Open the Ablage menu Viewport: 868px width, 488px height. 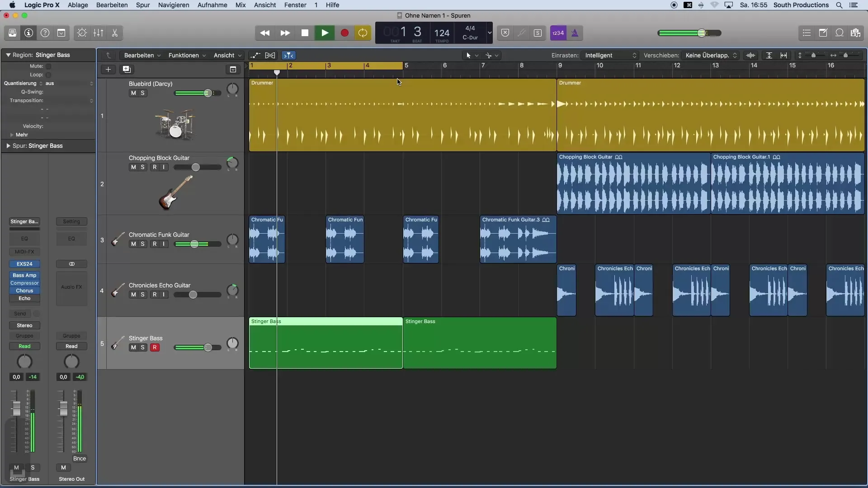pos(78,5)
